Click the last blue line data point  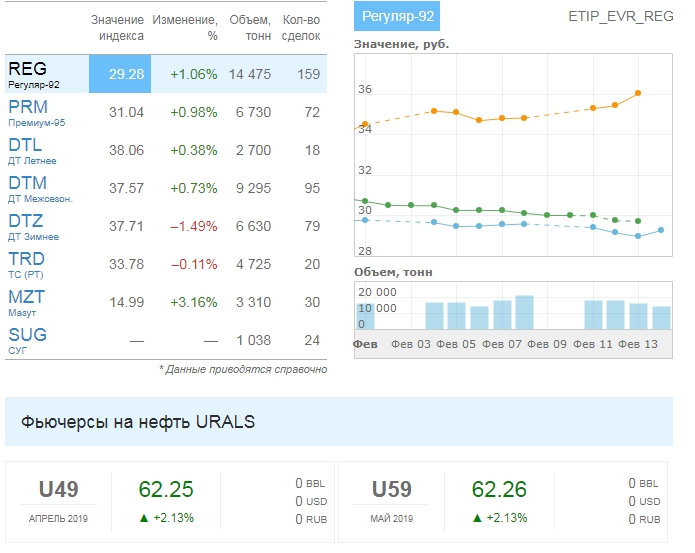point(661,230)
